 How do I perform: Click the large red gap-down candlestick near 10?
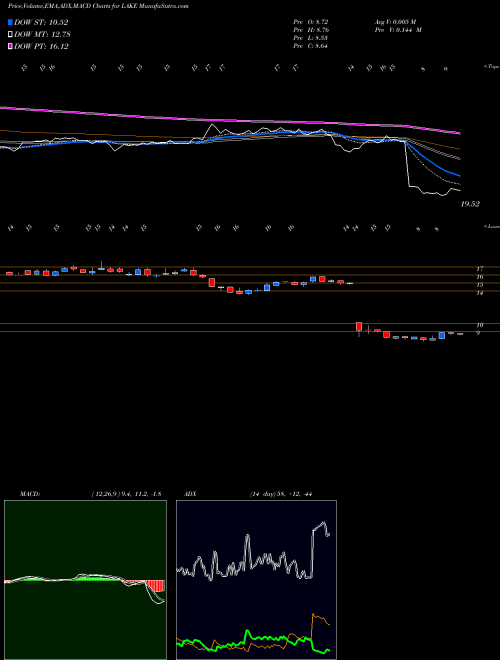[359, 326]
